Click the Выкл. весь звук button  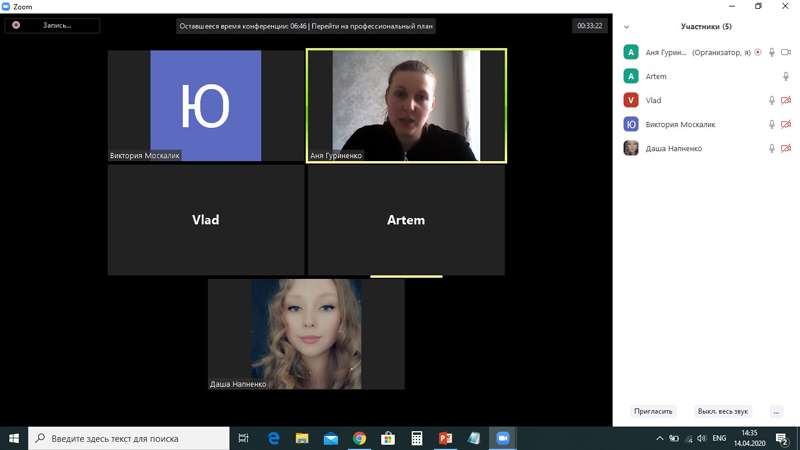tap(722, 412)
